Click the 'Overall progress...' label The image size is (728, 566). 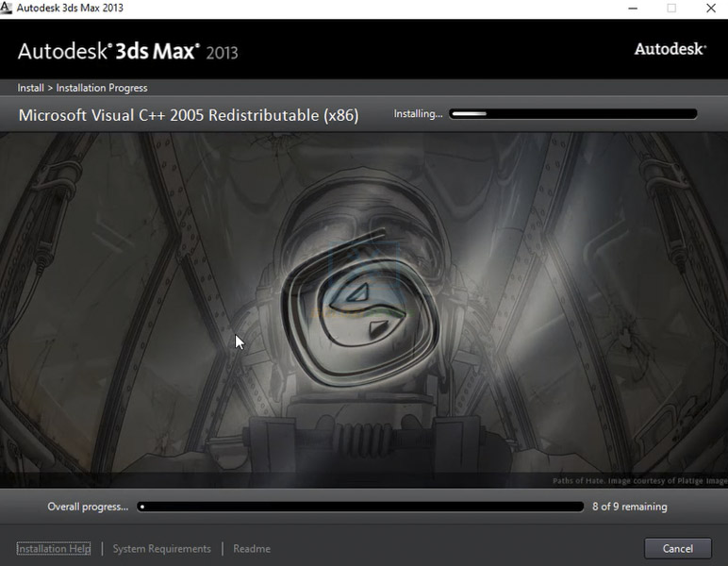click(88, 507)
